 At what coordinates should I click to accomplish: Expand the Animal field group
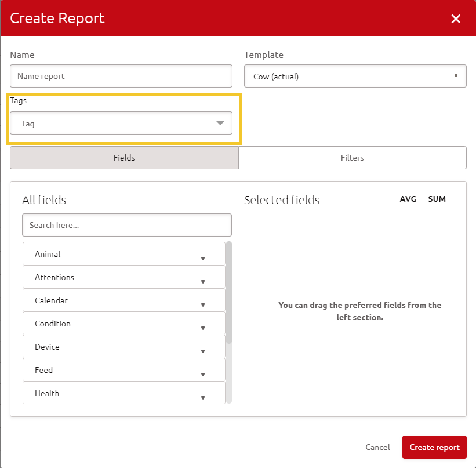(x=124, y=254)
